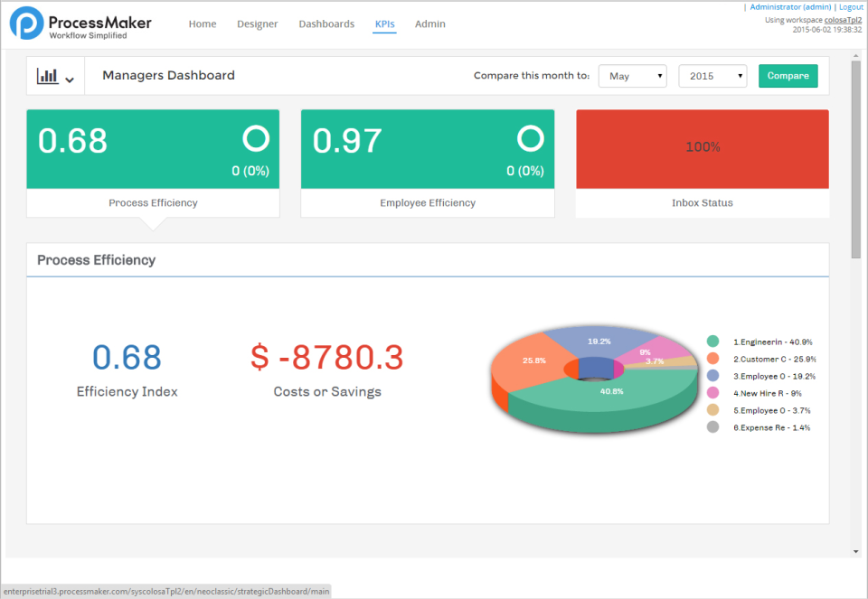Click the pink legend dot for New Hire R
This screenshot has height=599, width=868.
pos(712,393)
